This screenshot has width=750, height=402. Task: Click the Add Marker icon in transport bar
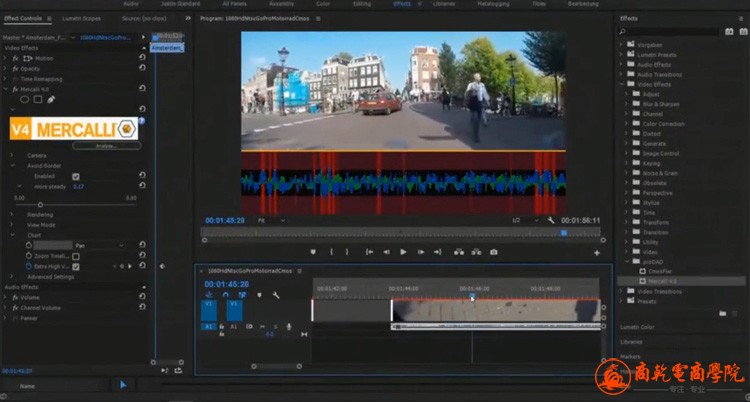[x=313, y=252]
